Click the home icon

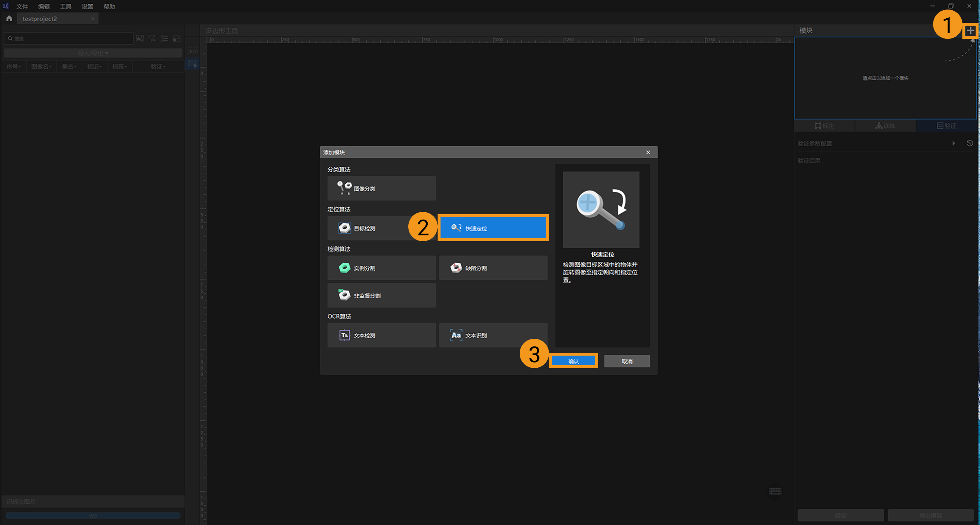click(9, 18)
